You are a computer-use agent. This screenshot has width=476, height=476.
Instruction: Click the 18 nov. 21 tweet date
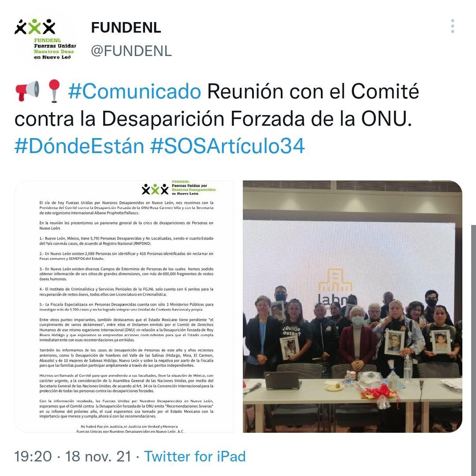(x=98, y=456)
